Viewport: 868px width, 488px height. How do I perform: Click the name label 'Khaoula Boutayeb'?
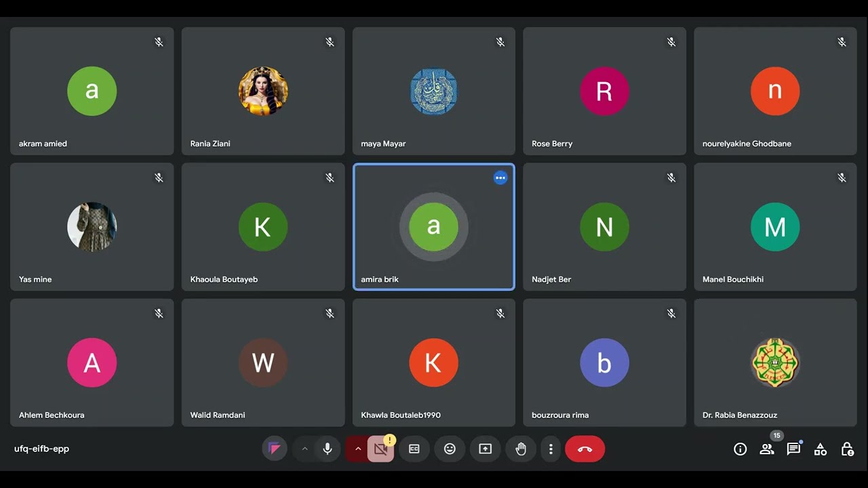tap(224, 279)
